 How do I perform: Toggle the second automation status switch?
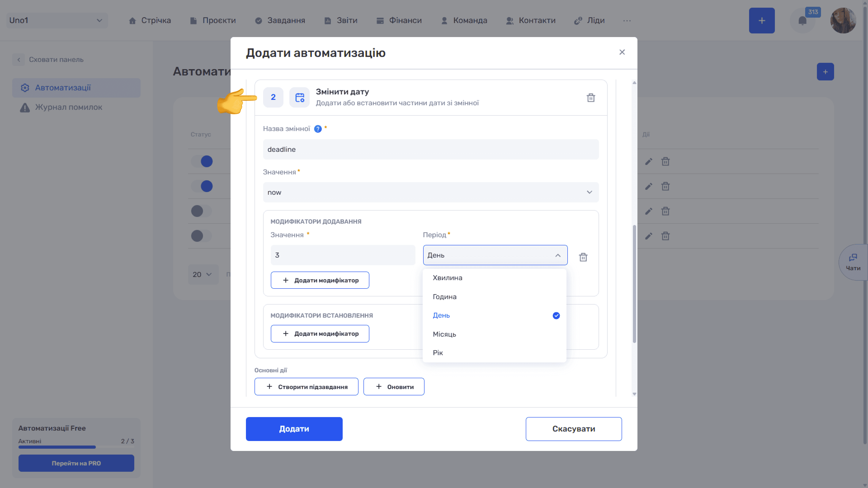click(201, 186)
